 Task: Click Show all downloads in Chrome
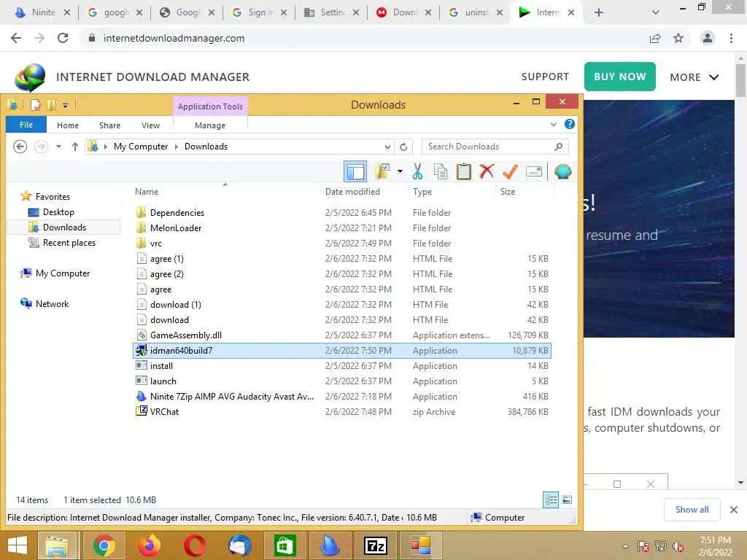point(692,510)
